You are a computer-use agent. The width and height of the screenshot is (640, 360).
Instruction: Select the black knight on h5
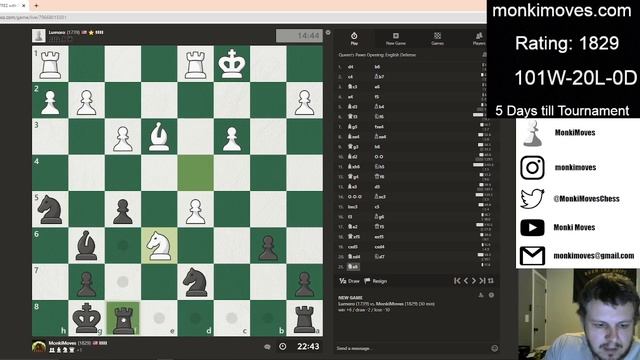pyautogui.click(x=50, y=209)
